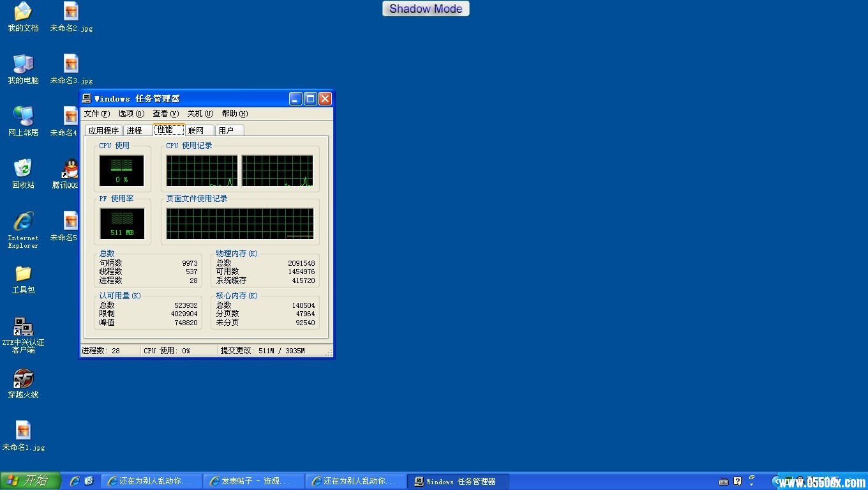Click status bar text CPU 使用: 0%
This screenshot has height=490, width=868.
coord(167,351)
